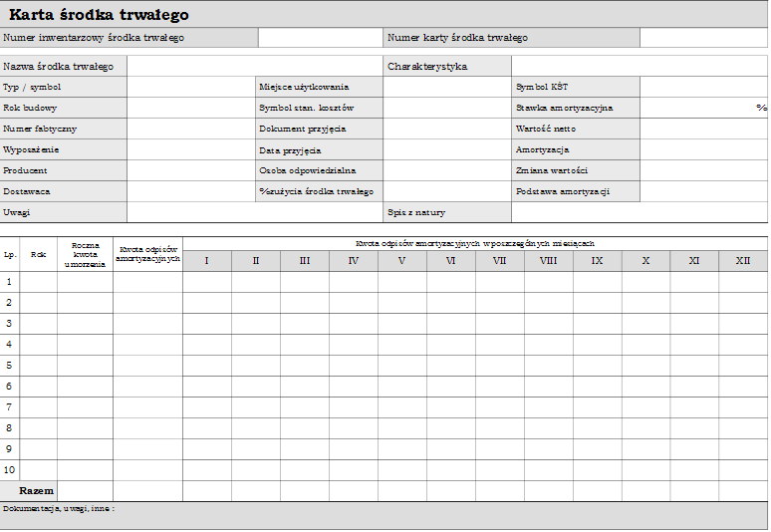Screen dimensions: 771x532
Task: Click the empty field beside 'Numer karty środka trwałego'
Action: point(703,38)
